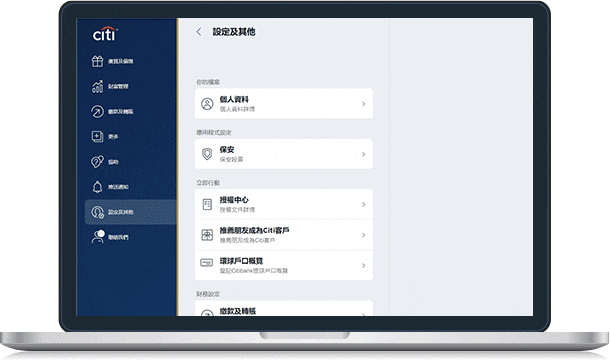Open the gift box rewards icon
Screen dimensions: 610x360
(97, 61)
